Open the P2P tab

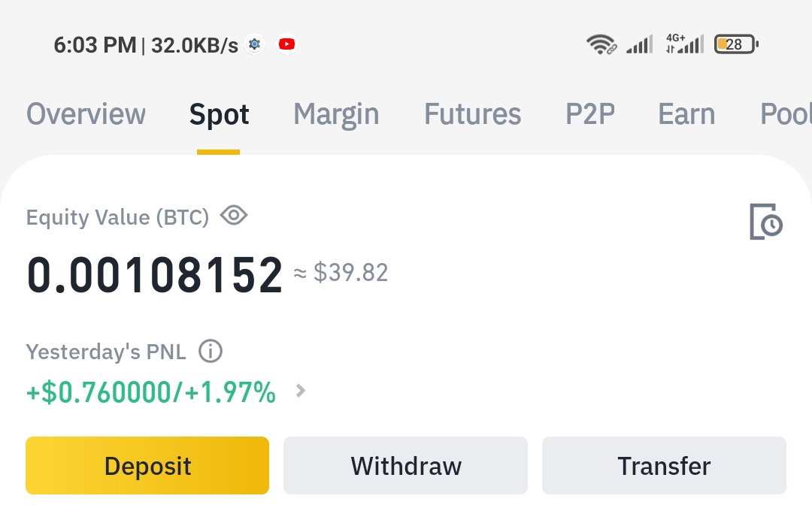[590, 114]
